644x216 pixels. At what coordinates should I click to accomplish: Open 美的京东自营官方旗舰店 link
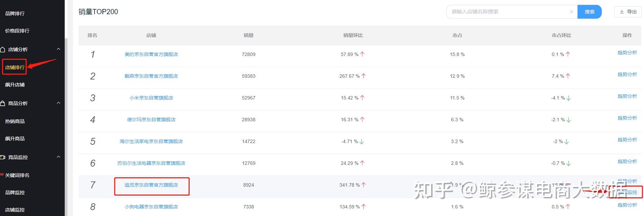pyautogui.click(x=151, y=54)
